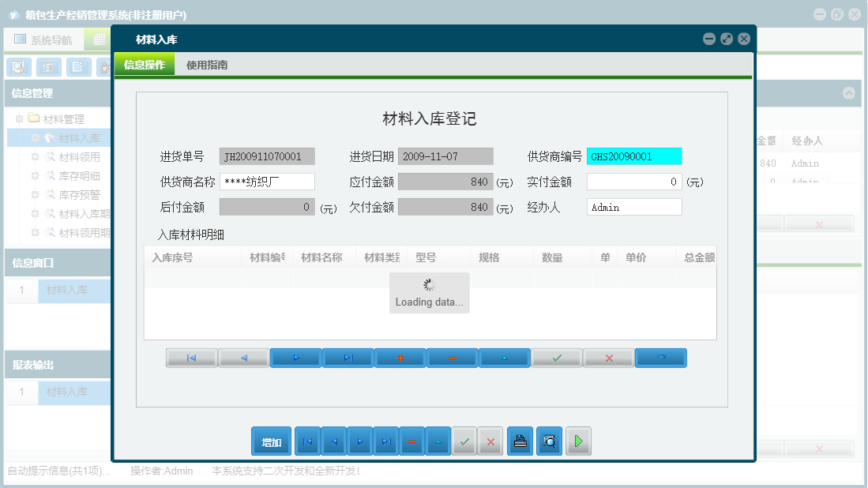Screen dimensions: 868x488
Task: Select the cyan 供货商编号 field
Action: pyautogui.click(x=633, y=156)
